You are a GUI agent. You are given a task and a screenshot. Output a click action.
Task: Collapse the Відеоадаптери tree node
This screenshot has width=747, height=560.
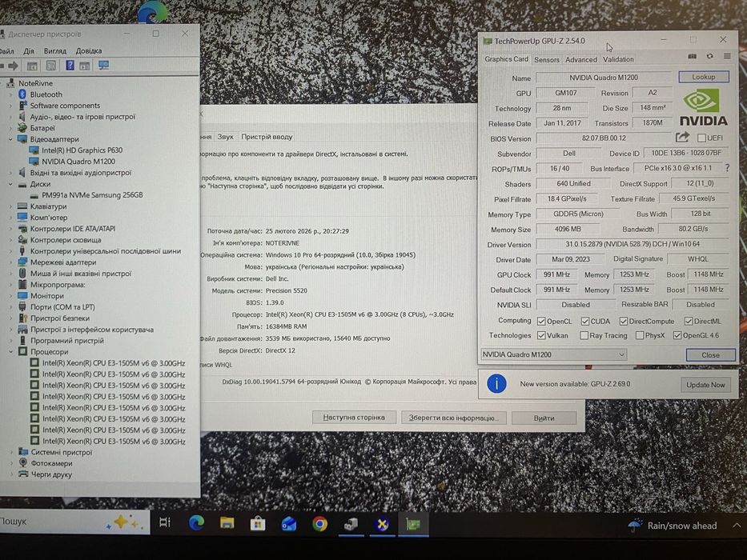pyautogui.click(x=10, y=139)
